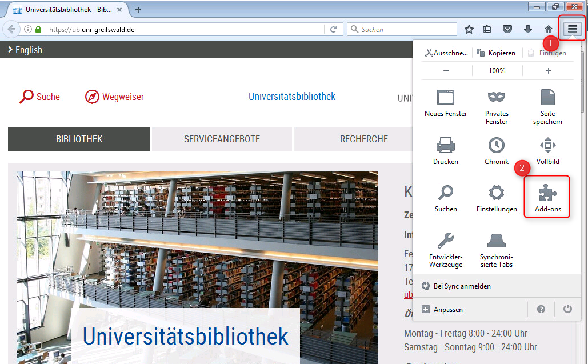Click the Home toolbar icon

click(x=548, y=29)
